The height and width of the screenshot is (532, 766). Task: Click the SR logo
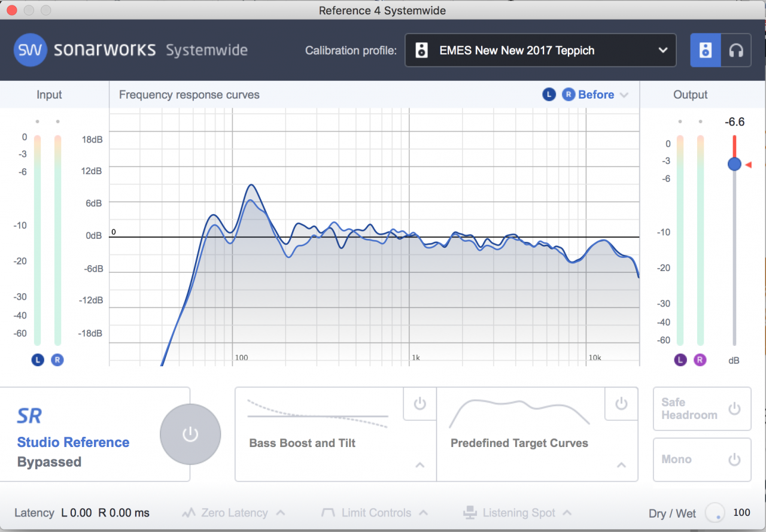[29, 416]
